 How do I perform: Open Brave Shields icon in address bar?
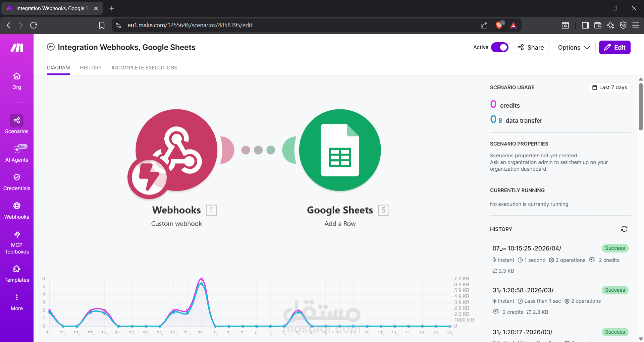[x=499, y=25]
